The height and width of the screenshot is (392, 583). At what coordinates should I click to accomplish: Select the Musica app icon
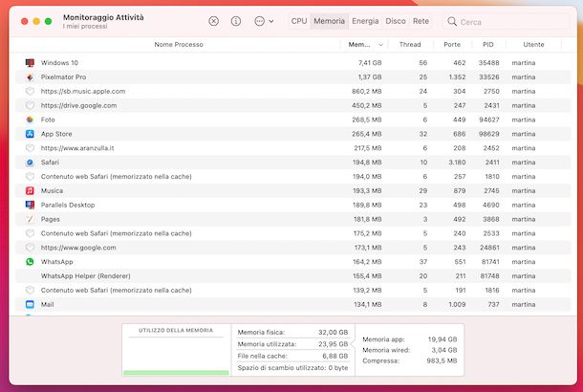tap(30, 190)
